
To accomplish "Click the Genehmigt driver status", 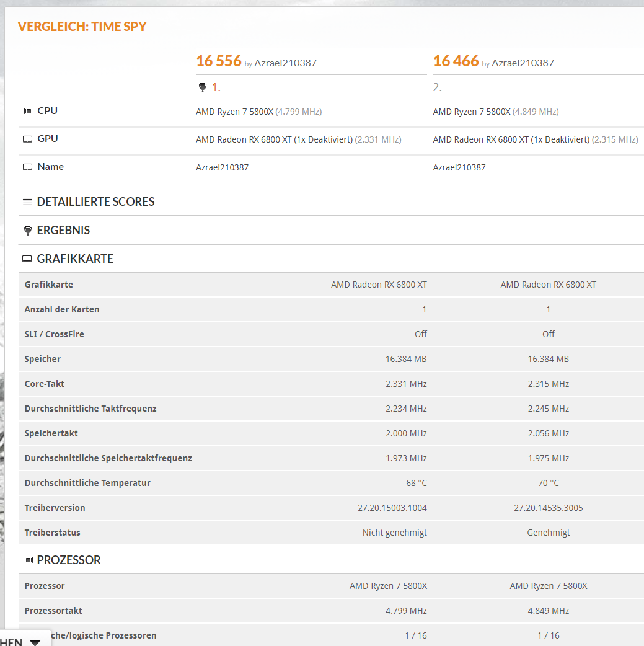I will [x=549, y=533].
